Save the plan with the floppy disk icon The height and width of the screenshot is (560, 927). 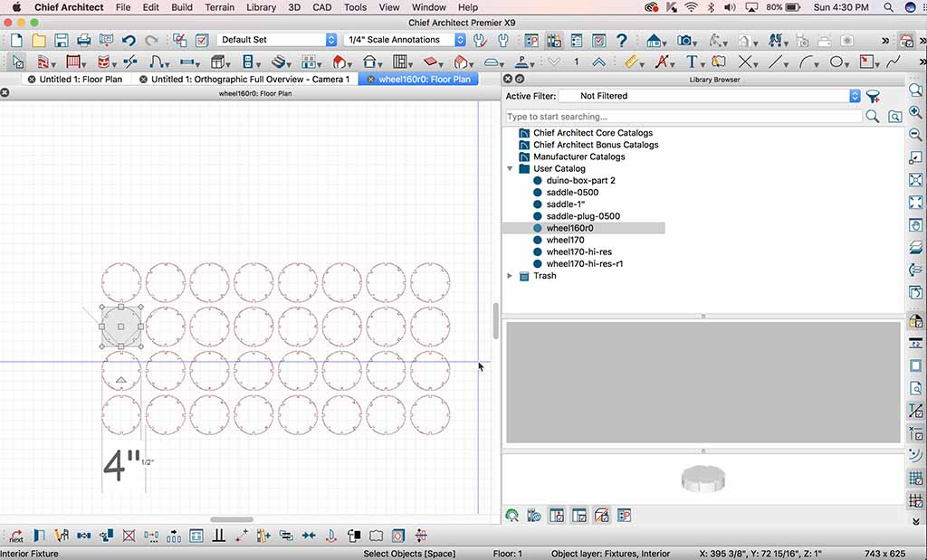click(x=62, y=40)
